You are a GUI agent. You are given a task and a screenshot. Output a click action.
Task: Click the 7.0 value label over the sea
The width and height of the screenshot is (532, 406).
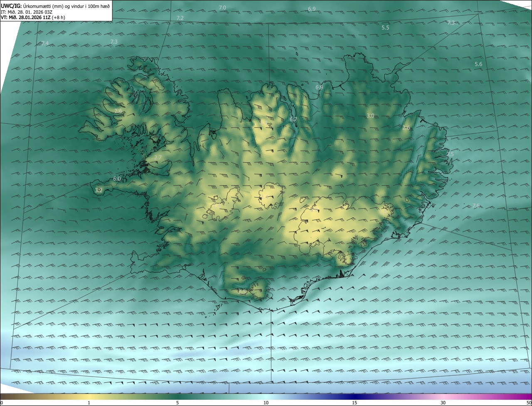222,8
